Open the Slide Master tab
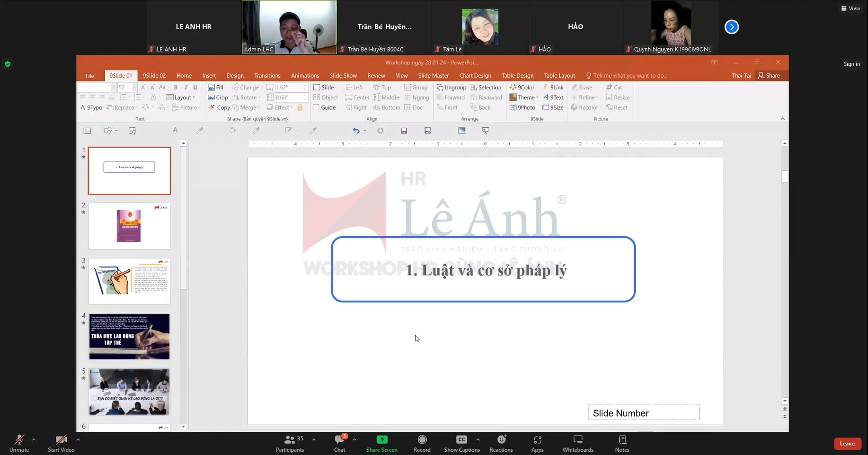868x455 pixels. [433, 76]
